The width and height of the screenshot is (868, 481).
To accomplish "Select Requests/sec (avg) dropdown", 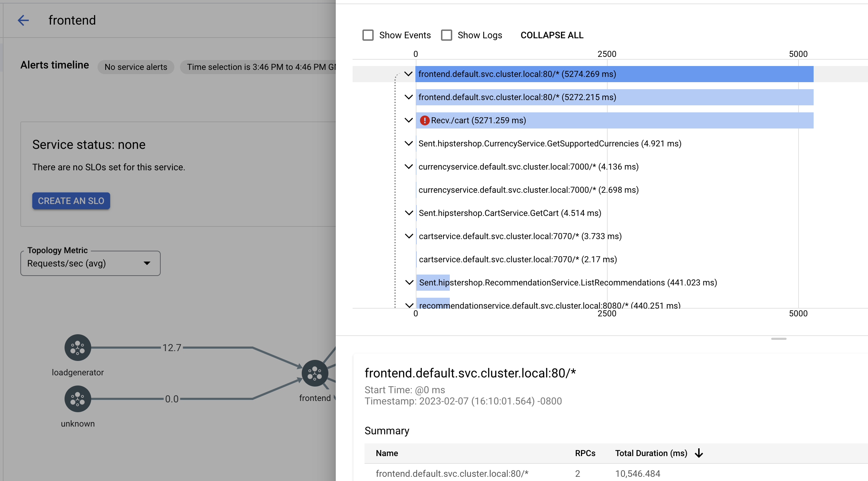I will 91,264.
